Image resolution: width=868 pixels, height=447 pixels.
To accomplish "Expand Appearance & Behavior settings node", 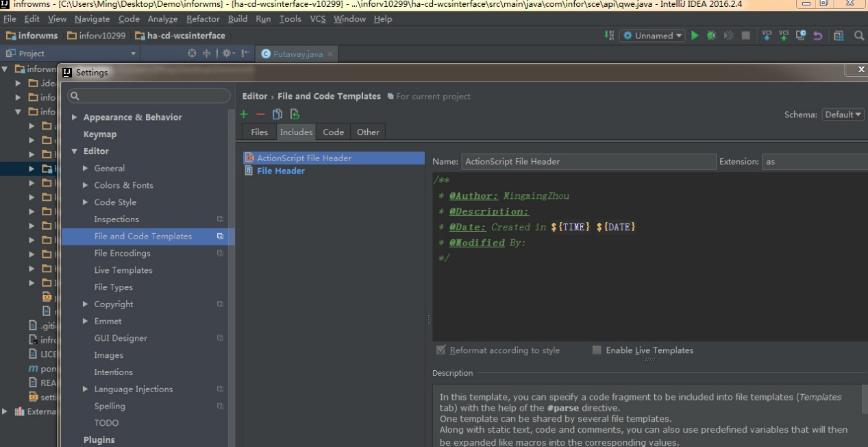I will 74,117.
